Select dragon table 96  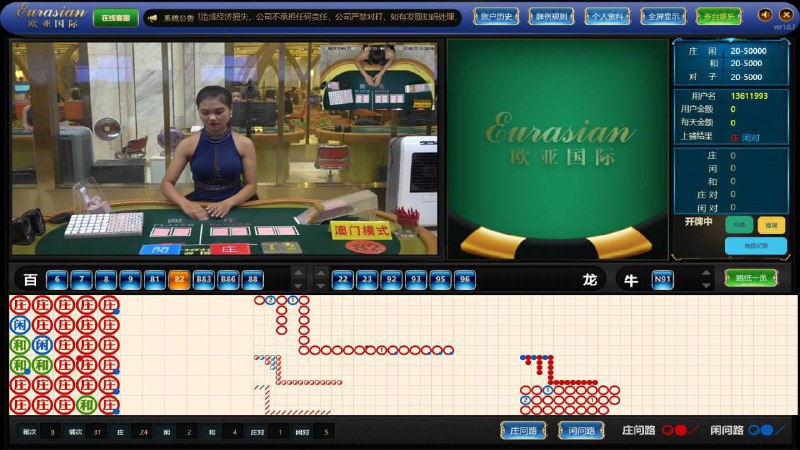(465, 280)
